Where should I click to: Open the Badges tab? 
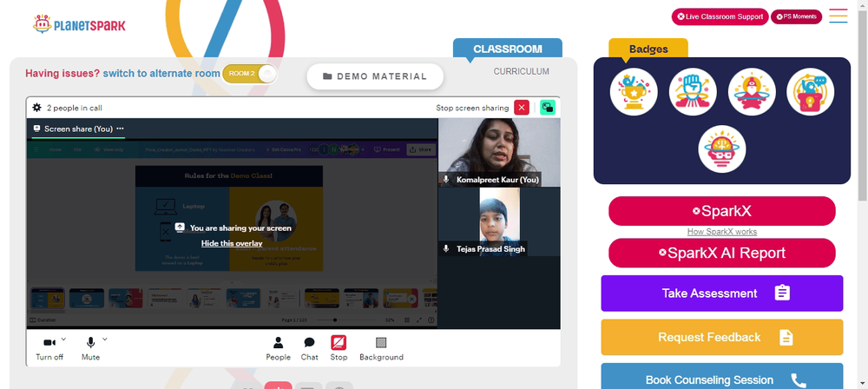[648, 49]
